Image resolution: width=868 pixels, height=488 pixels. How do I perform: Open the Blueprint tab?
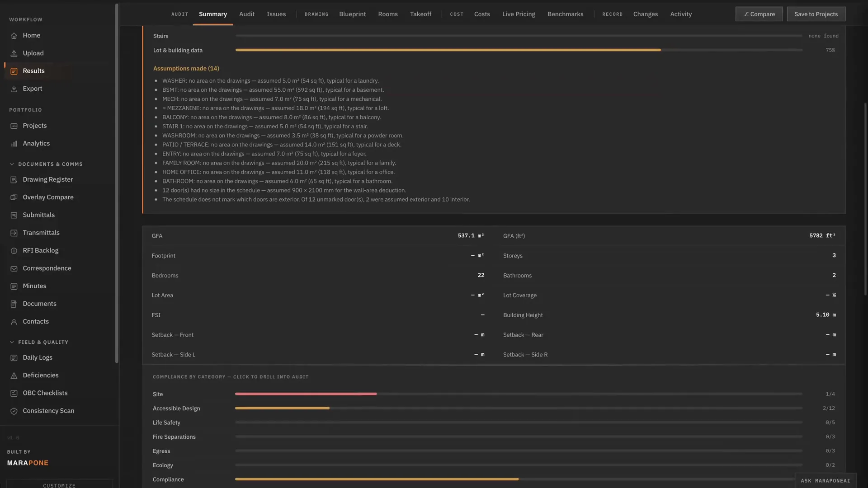[x=353, y=14]
